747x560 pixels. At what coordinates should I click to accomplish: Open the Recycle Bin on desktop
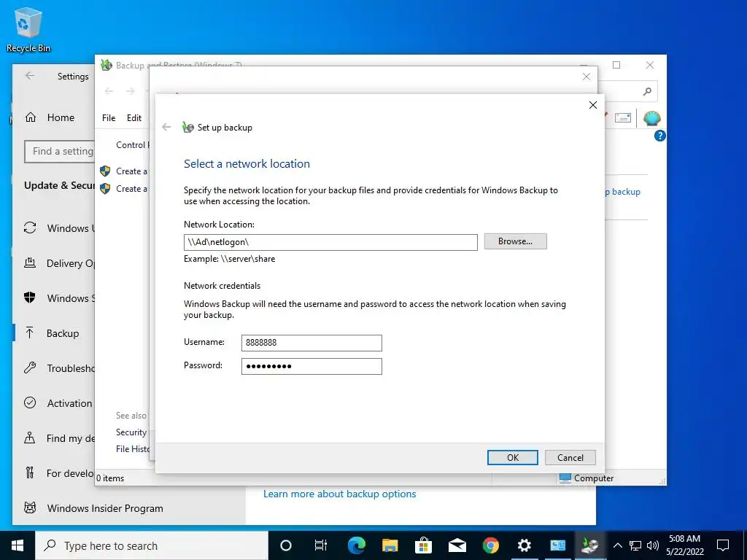click(28, 30)
